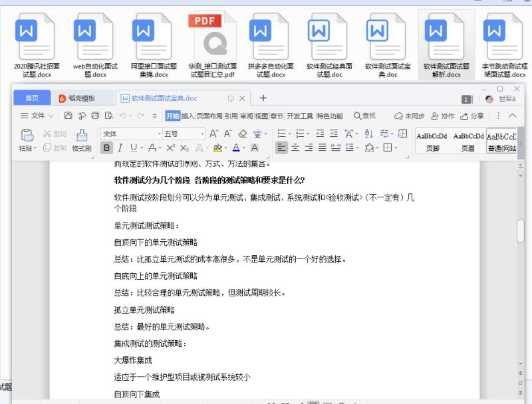Click the Share (分享) icon
The width and height of the screenshot is (532, 404).
click(473, 114)
